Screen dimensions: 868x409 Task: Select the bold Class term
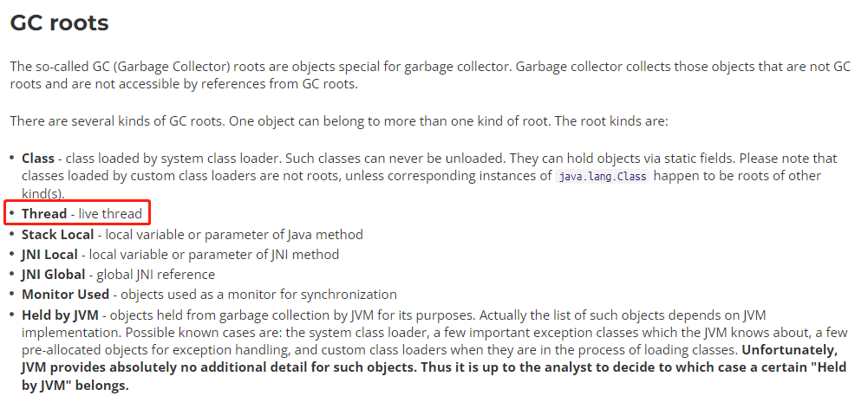click(x=38, y=159)
